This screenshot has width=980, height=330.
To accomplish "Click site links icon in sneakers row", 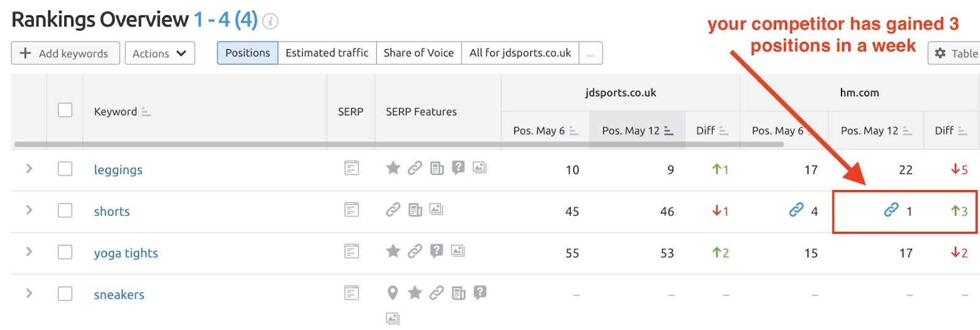I will (x=437, y=293).
